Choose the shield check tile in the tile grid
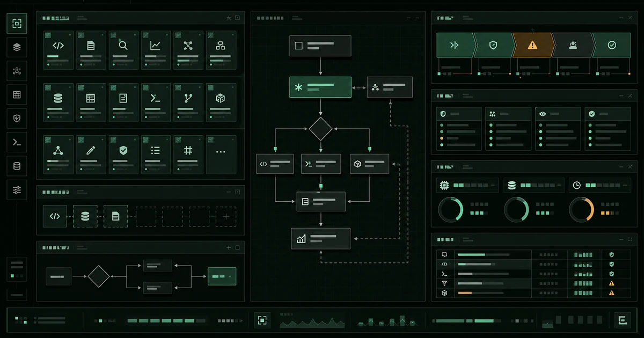644x338 pixels. (123, 155)
